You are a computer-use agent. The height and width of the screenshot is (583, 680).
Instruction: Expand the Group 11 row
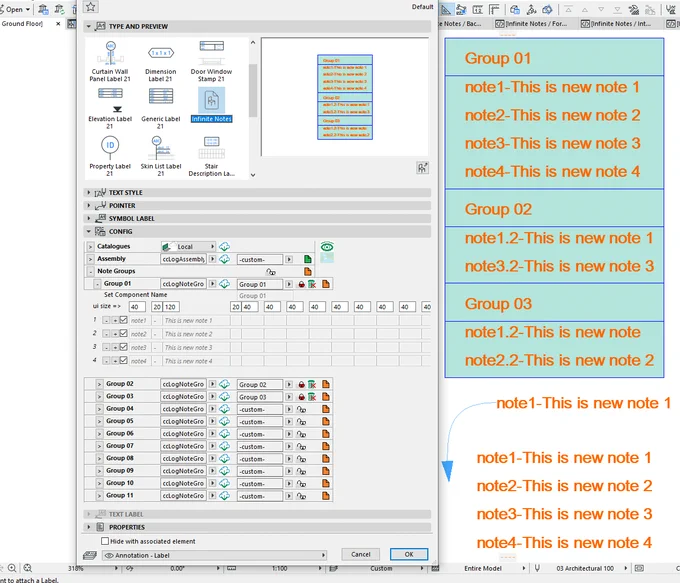click(99, 495)
